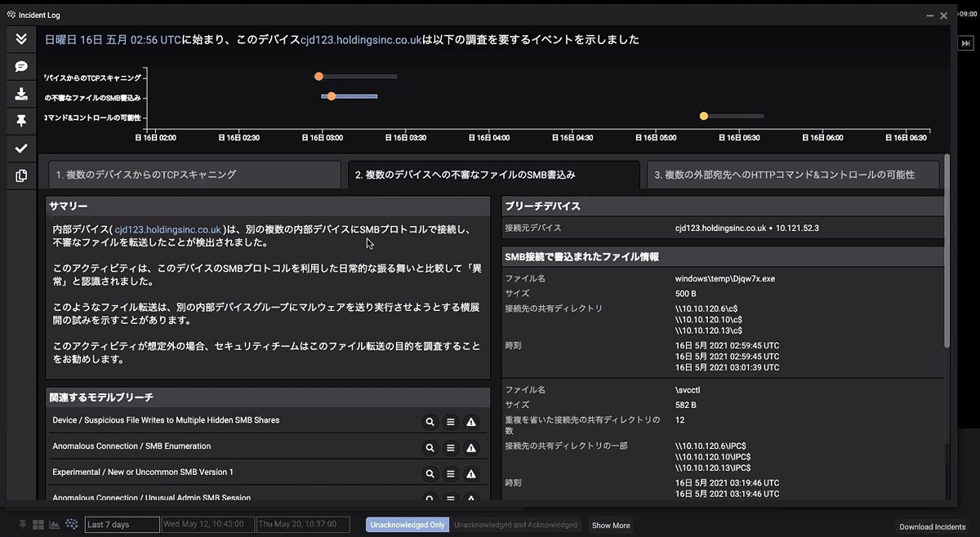Switch to tab 3. HTTPコマンド&コントロールの可能性
980x537 pixels.
click(792, 175)
